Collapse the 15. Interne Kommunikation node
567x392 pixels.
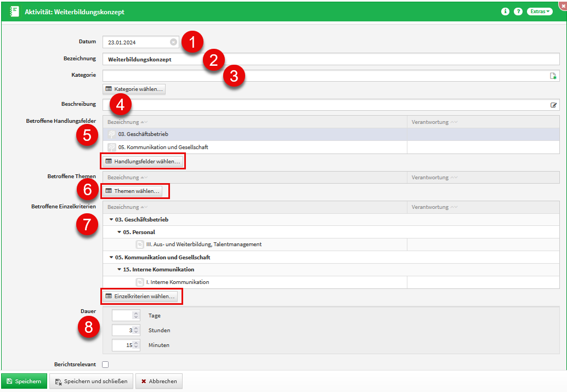[119, 270]
